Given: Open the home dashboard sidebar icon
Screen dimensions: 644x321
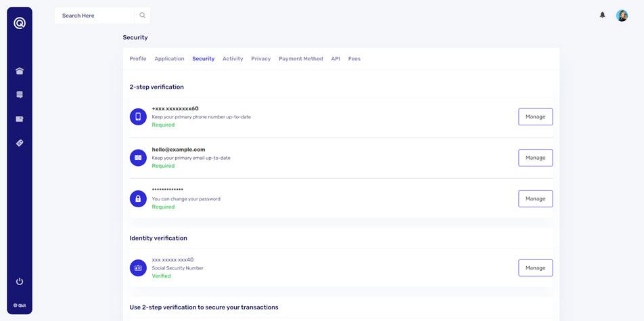Looking at the screenshot, I should pos(20,71).
